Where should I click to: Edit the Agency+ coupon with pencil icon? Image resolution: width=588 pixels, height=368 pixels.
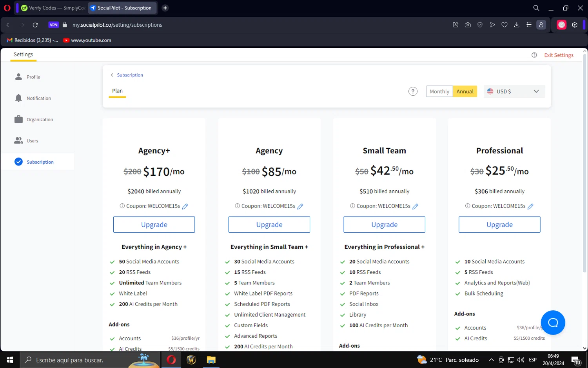tap(185, 206)
